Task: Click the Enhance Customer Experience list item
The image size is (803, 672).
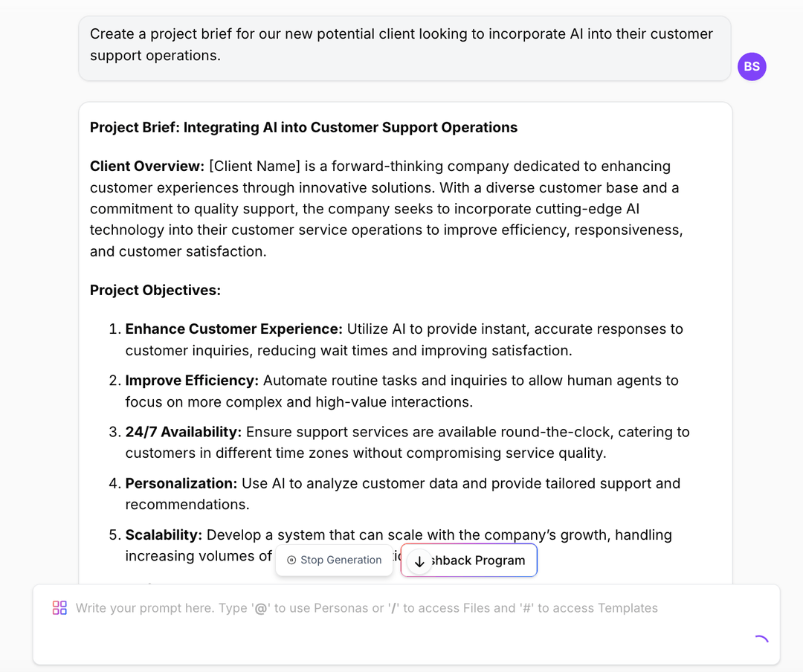Action: tap(404, 339)
